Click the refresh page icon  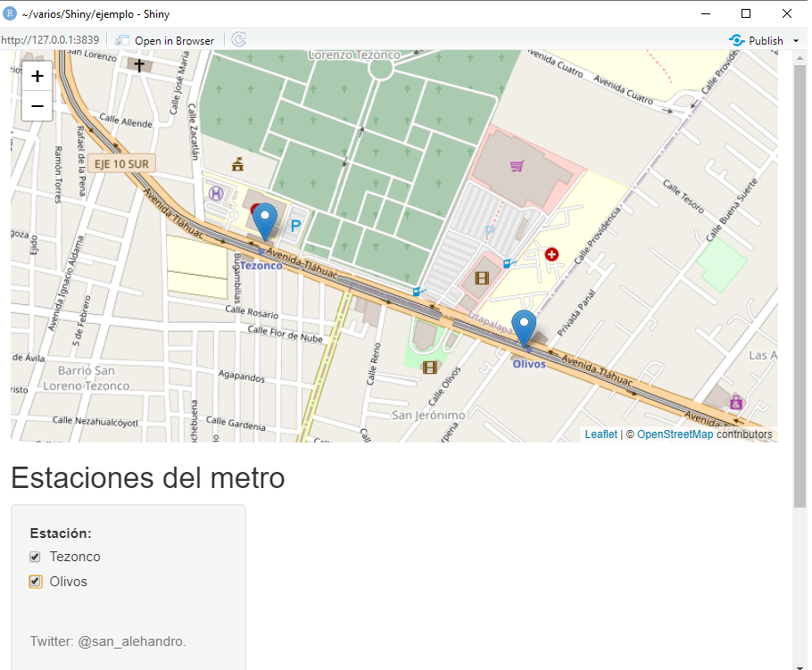click(x=238, y=39)
